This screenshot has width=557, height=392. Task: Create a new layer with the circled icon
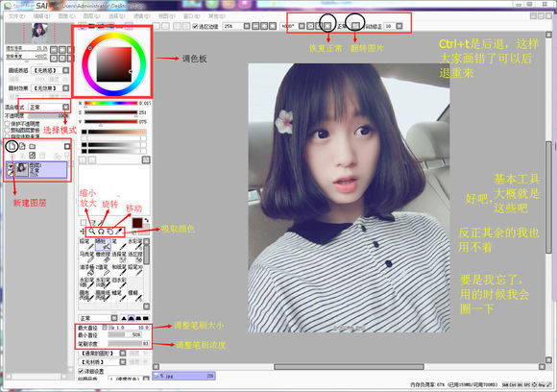(x=12, y=146)
